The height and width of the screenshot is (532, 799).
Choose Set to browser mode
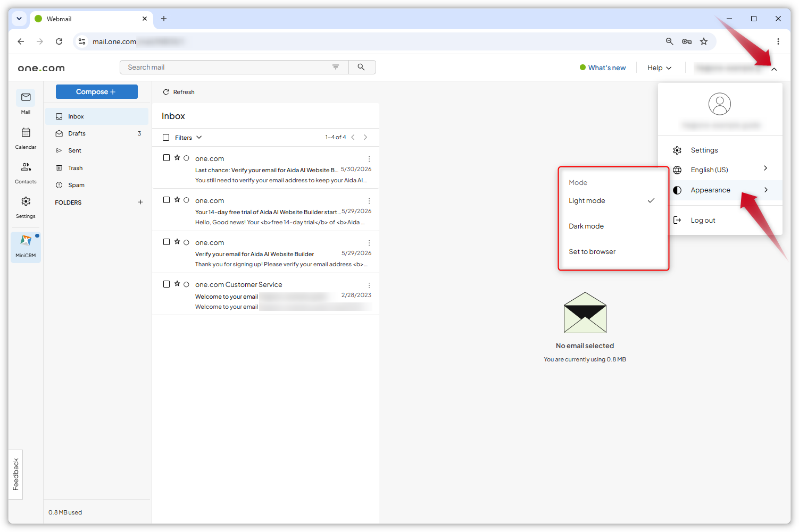pos(613,251)
